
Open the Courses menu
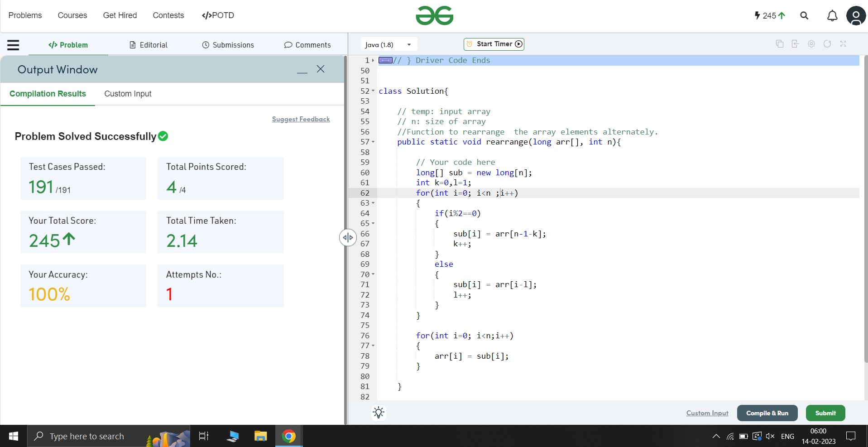pyautogui.click(x=72, y=15)
